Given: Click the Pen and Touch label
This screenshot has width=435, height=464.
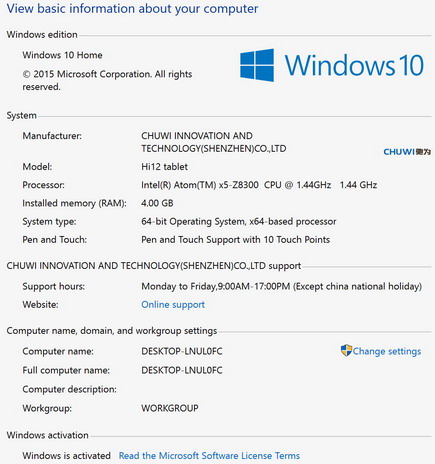Looking at the screenshot, I should click(x=54, y=240).
